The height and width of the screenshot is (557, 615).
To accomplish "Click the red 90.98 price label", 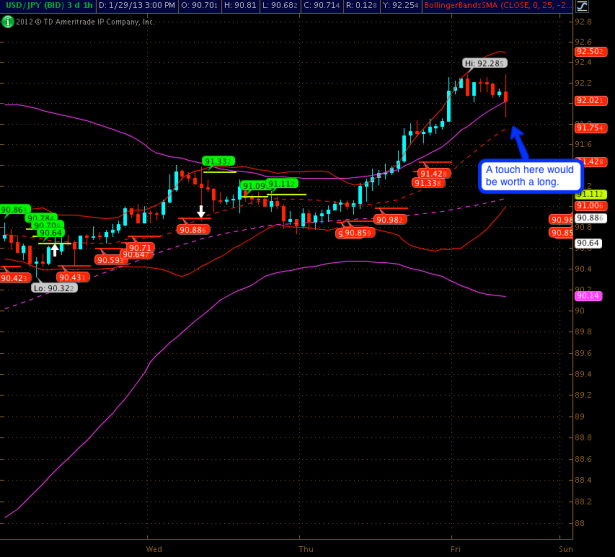I will click(x=389, y=219).
